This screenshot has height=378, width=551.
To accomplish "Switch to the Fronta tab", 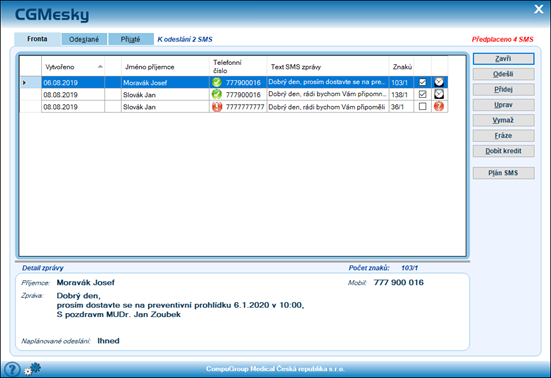I will tap(37, 39).
